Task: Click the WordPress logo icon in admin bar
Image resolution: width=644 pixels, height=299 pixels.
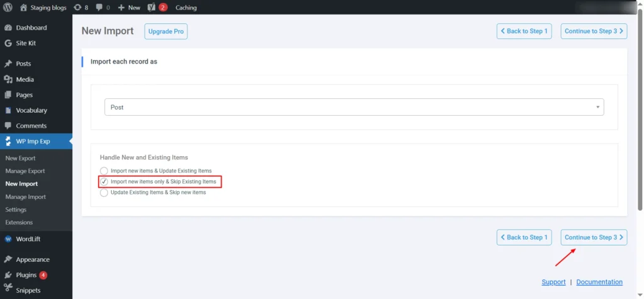Action: point(8,8)
